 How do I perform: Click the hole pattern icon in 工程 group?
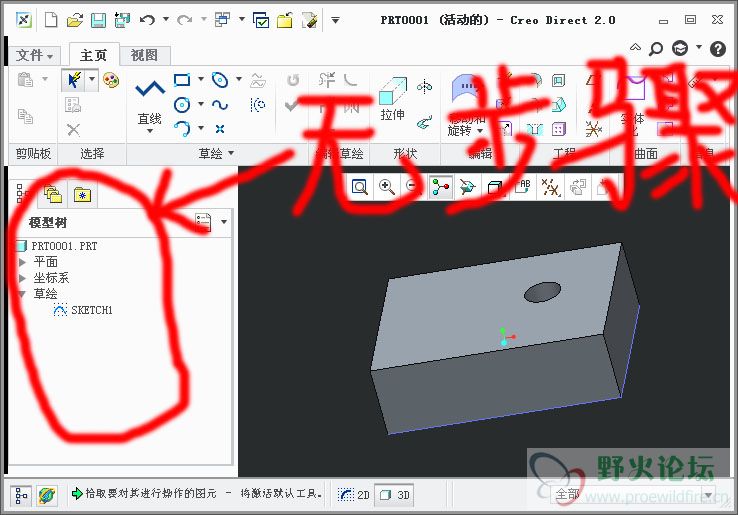coord(558,129)
